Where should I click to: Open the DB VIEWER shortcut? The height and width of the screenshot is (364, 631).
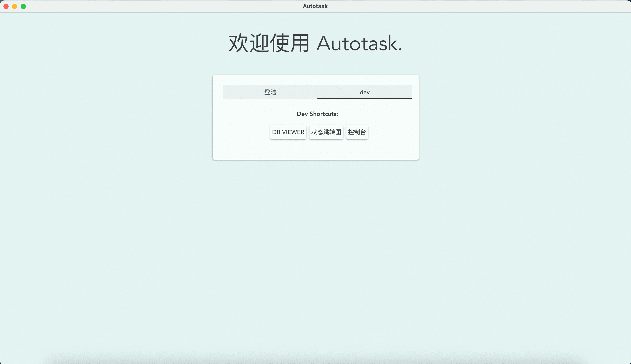coord(288,132)
